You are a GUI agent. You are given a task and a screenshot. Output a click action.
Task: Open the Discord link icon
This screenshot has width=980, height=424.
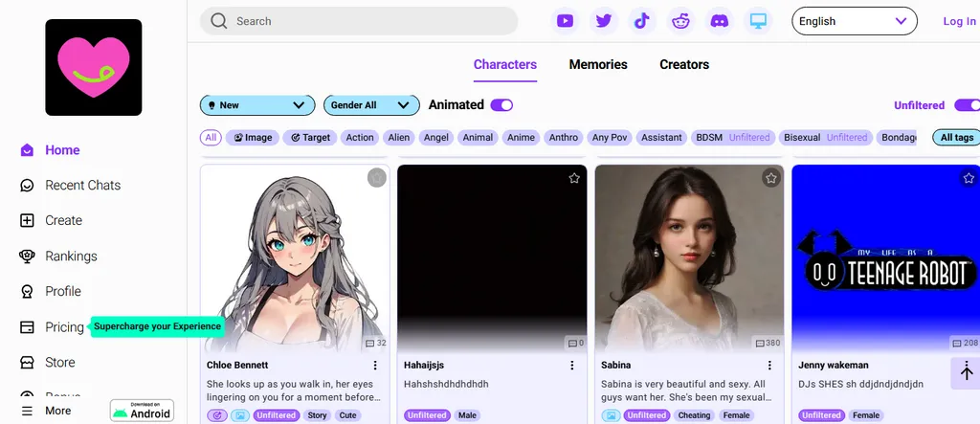pos(719,21)
